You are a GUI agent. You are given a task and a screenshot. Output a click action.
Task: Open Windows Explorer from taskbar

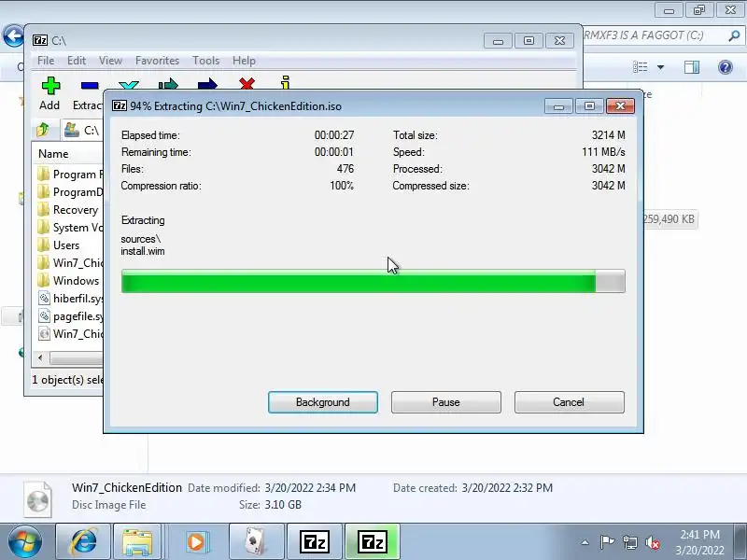[137, 542]
